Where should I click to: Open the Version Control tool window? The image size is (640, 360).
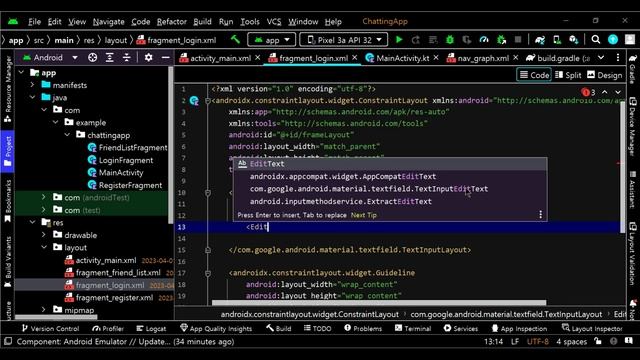click(x=50, y=328)
